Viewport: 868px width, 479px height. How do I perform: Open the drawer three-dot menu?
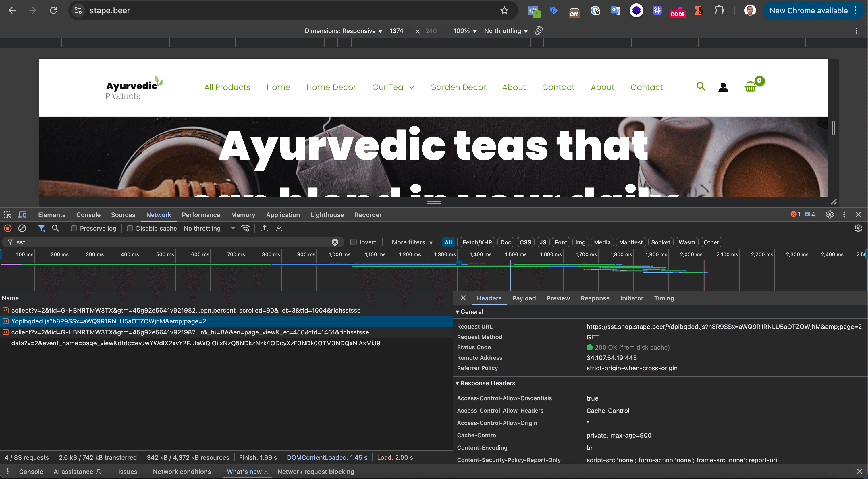[x=8, y=472]
